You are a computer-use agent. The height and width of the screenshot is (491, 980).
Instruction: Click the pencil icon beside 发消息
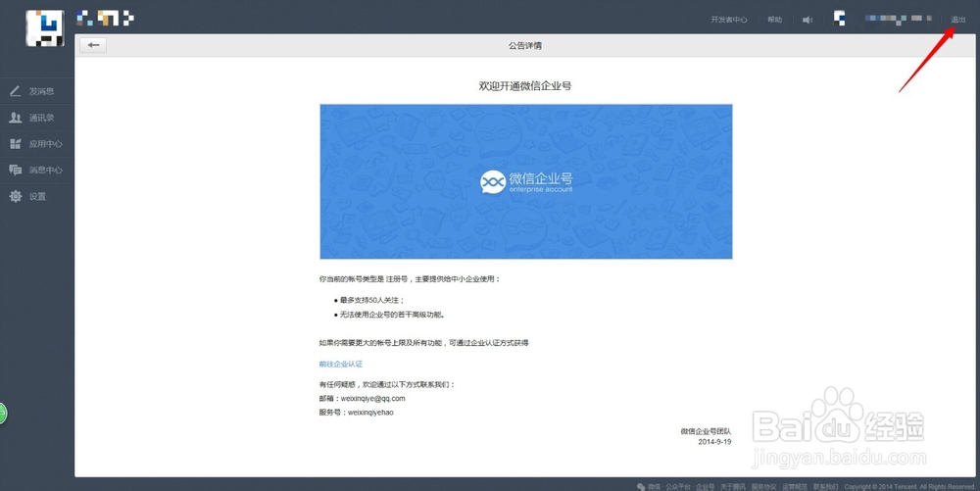pos(15,91)
